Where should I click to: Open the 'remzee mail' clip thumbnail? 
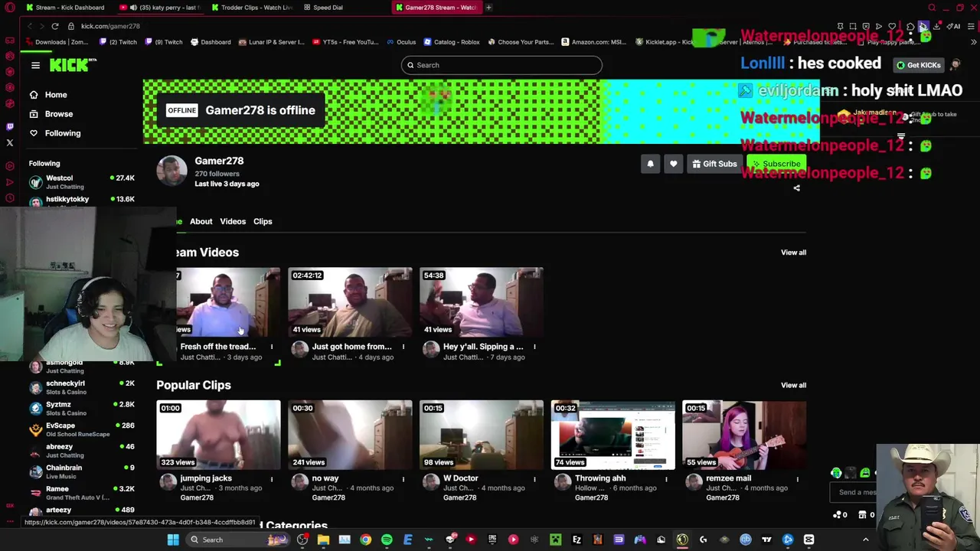pos(744,435)
